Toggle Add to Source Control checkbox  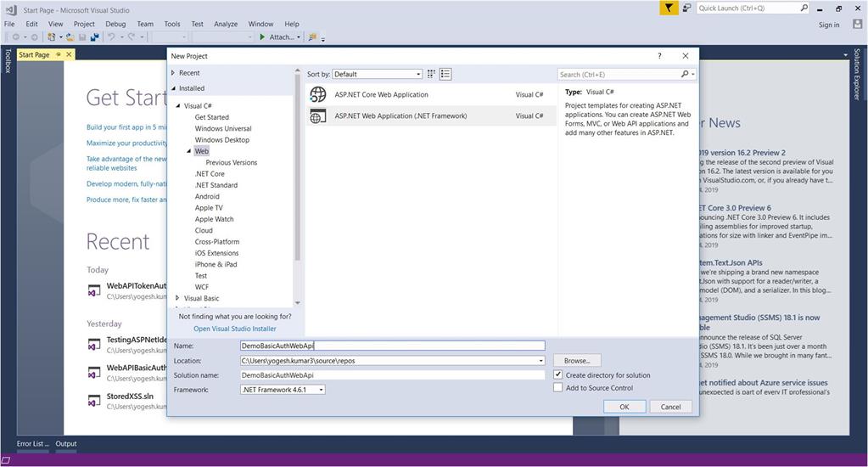tap(558, 387)
